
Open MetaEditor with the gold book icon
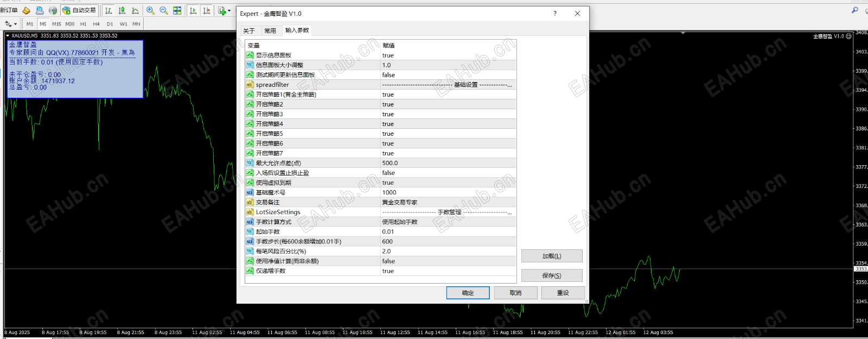coord(26,10)
